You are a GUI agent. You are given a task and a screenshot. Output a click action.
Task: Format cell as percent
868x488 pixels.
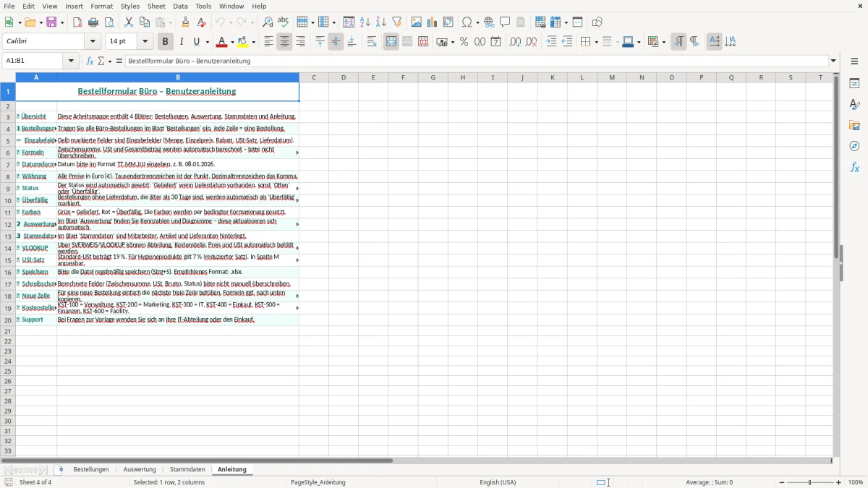click(464, 42)
